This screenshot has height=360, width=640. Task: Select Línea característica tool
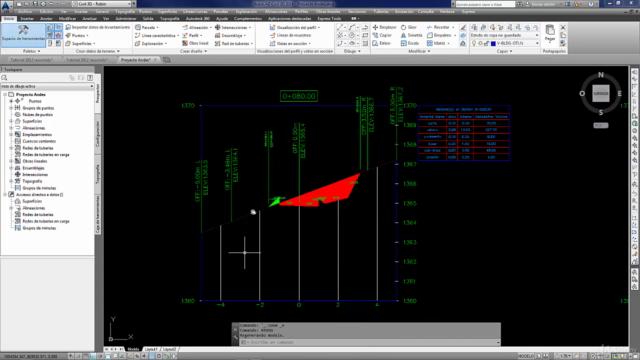pos(157,36)
